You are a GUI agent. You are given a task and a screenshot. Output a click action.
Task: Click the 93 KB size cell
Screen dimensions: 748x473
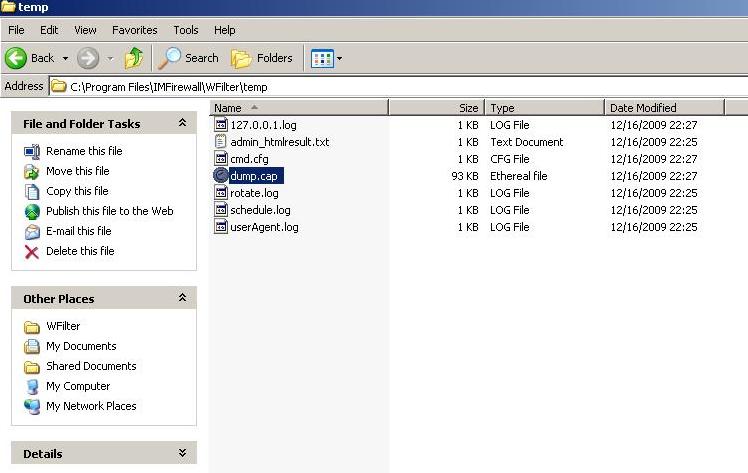pyautogui.click(x=465, y=176)
